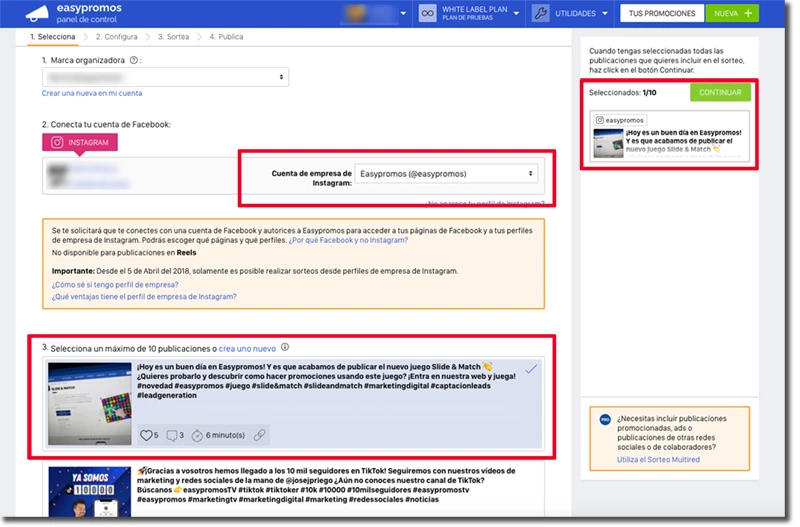
Task: Click the Ya Somos 10000 post thumbnail
Action: coord(90,492)
